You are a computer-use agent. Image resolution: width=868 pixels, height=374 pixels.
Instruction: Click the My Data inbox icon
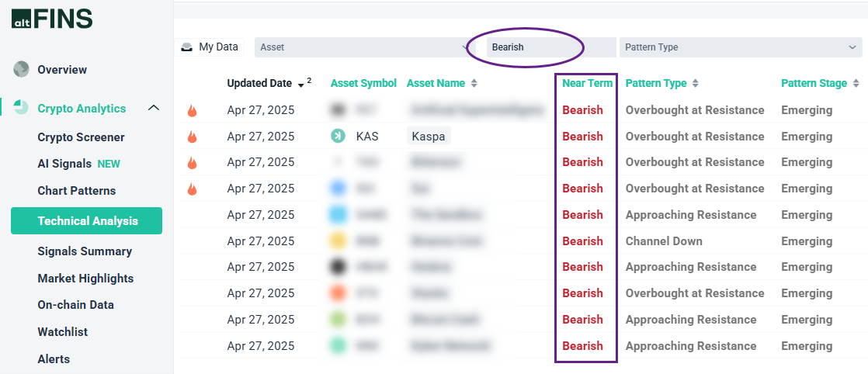coord(186,47)
